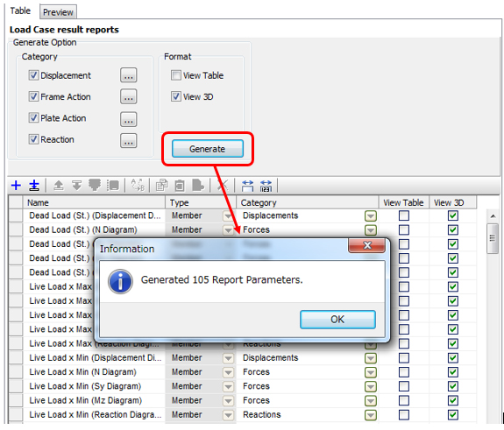Click the Generate button
Screen dimensions: 504x430
point(208,149)
